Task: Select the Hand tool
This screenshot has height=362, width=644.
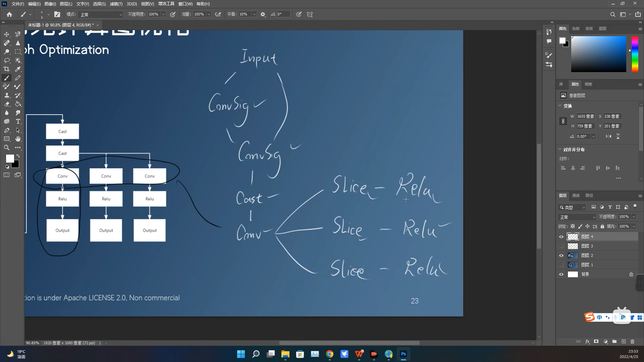Action: pyautogui.click(x=18, y=139)
